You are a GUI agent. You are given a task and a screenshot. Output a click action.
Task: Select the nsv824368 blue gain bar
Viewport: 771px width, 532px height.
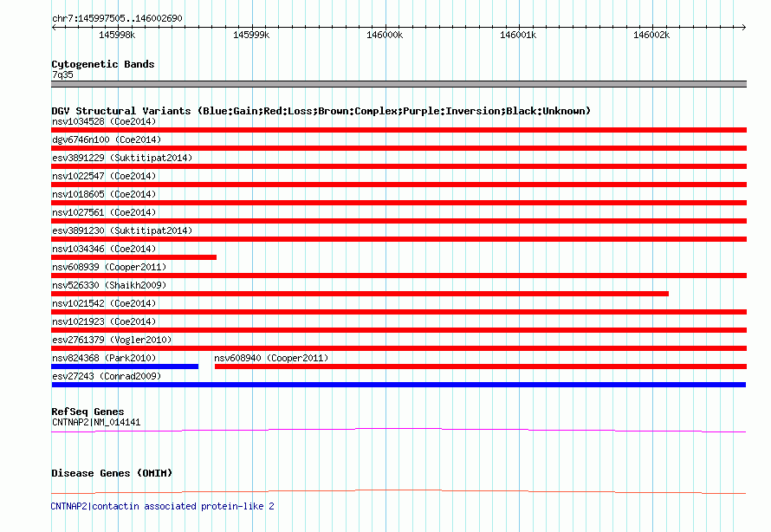coord(125,367)
